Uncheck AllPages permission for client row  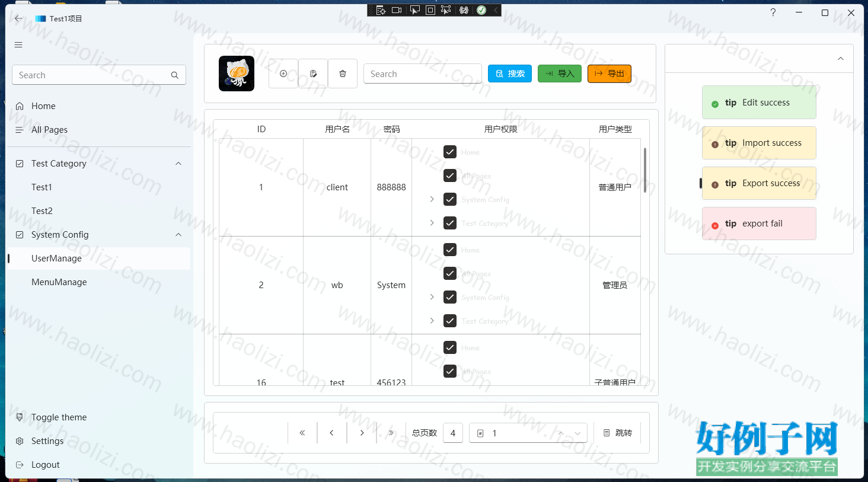(x=450, y=175)
